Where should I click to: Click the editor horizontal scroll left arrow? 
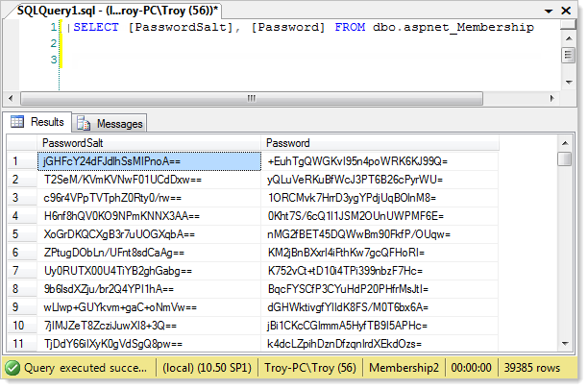[x=11, y=98]
